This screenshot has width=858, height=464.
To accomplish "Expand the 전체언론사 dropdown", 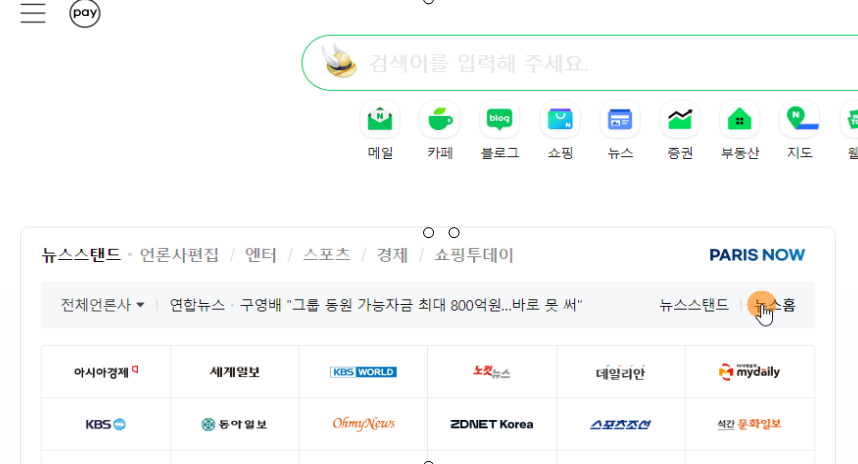I will pyautogui.click(x=102, y=305).
